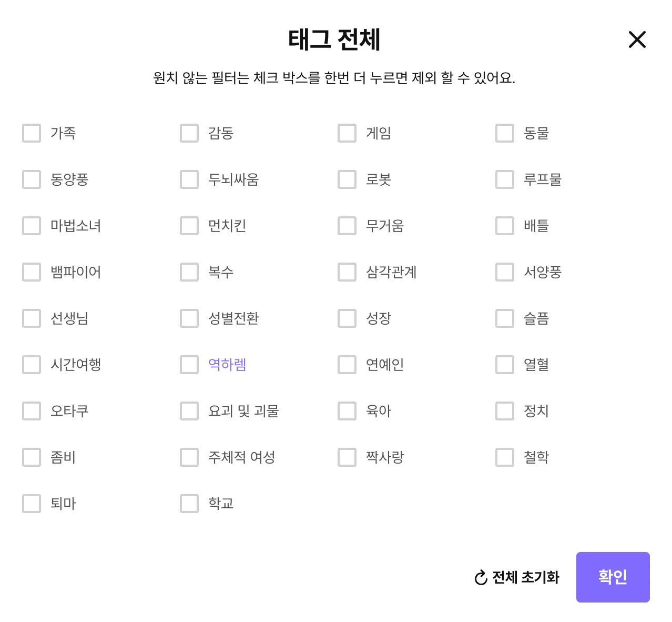This screenshot has width=672, height=622.
Task: Select the 뱀파이어 tag checkbox
Action: point(31,272)
